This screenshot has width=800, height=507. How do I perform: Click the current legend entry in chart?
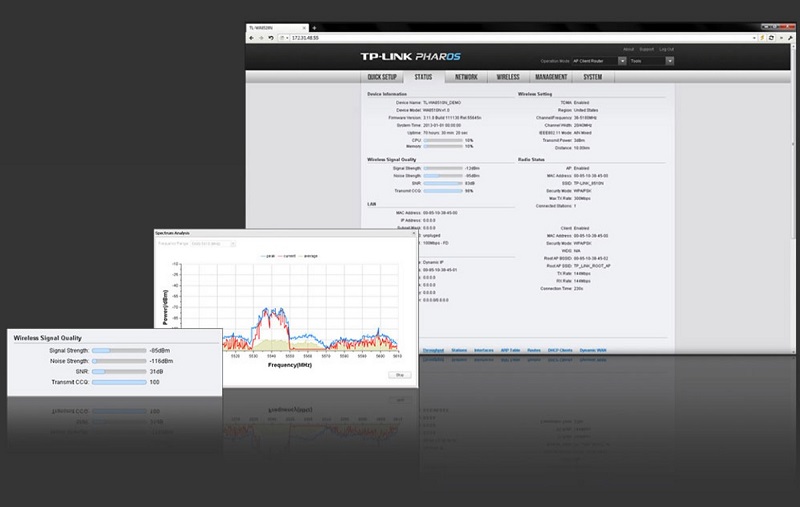point(287,256)
